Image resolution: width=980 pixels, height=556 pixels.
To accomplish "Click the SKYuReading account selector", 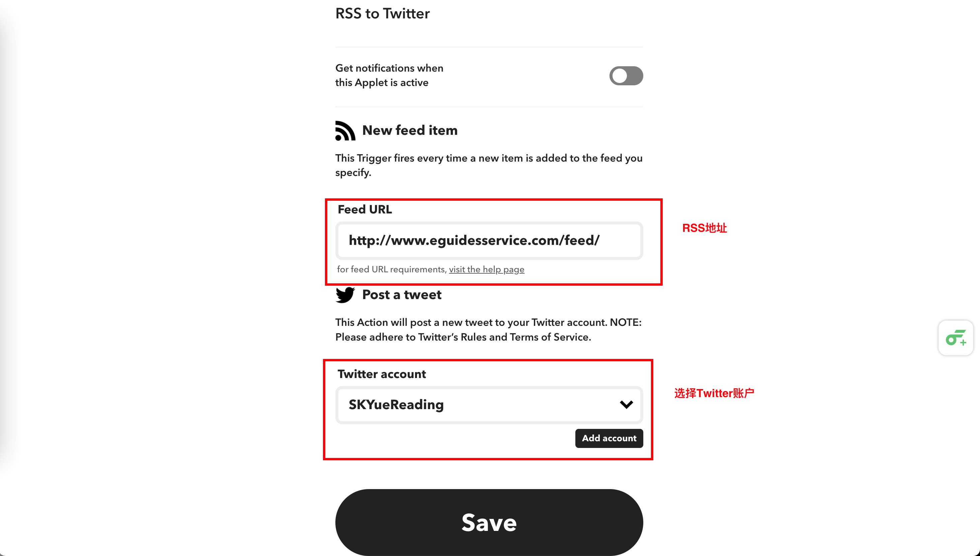I will coord(490,404).
